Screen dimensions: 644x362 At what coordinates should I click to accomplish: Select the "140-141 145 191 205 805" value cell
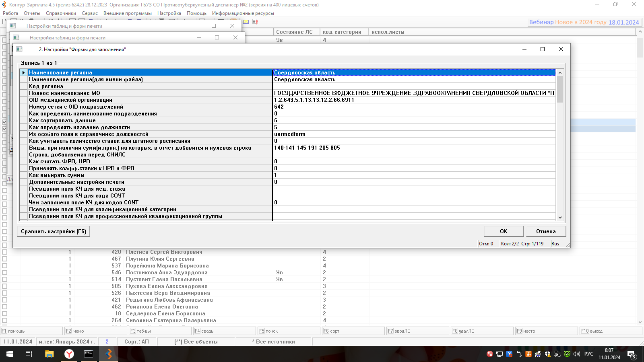click(414, 148)
